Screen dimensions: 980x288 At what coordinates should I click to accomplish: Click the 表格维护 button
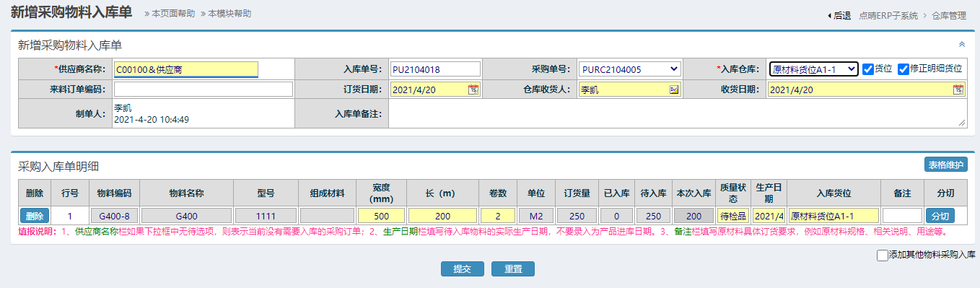pyautogui.click(x=946, y=165)
